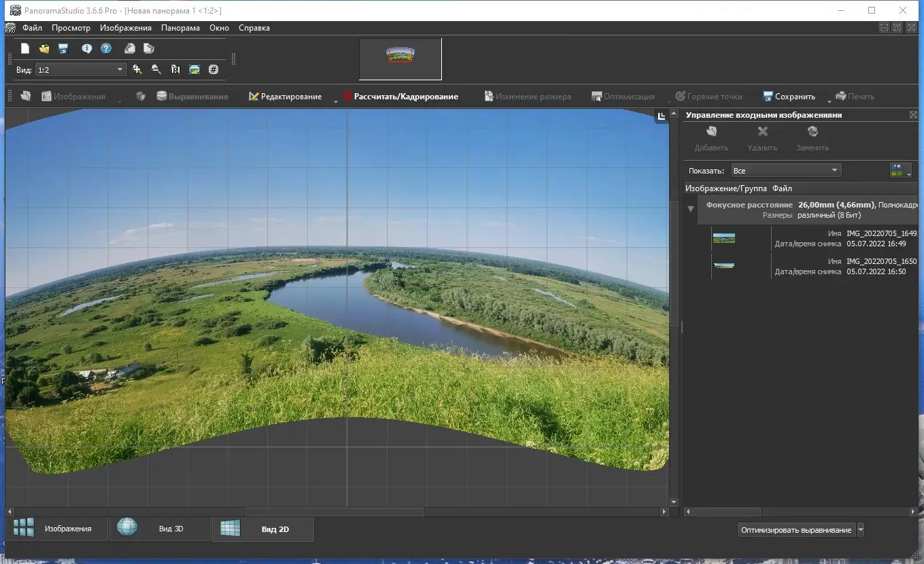924x564 pixels.
Task: Open a project with the folder icon
Action: point(44,48)
